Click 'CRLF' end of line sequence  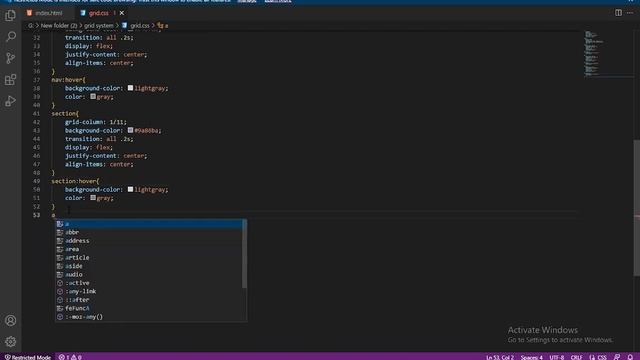576,357
